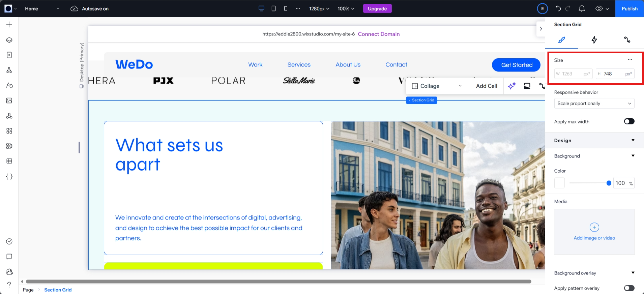
Task: Select the Desktop breakpoint icon
Action: (261, 8)
